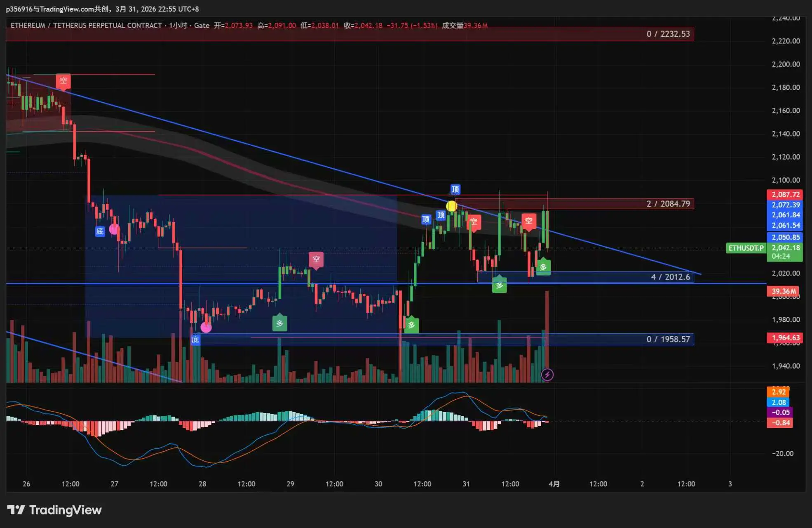The width and height of the screenshot is (812, 528).
Task: Select the 4 / 2012.6 support zone label
Action: click(670, 277)
